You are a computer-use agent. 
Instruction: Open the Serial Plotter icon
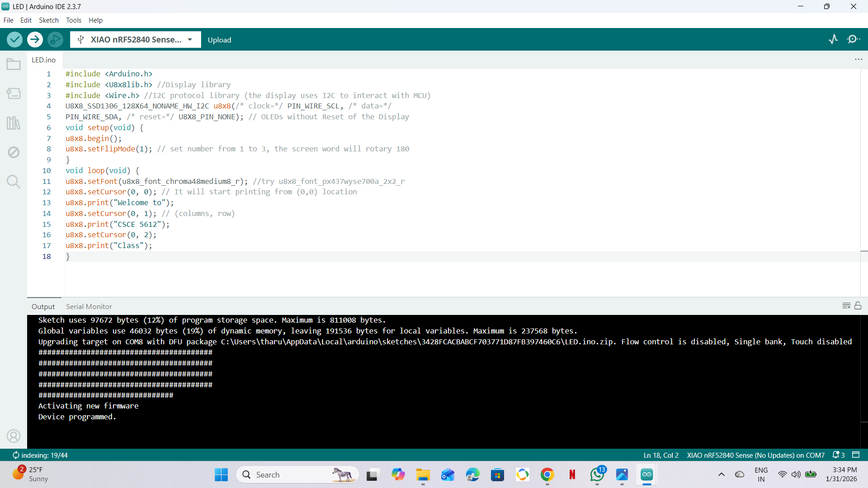point(833,39)
